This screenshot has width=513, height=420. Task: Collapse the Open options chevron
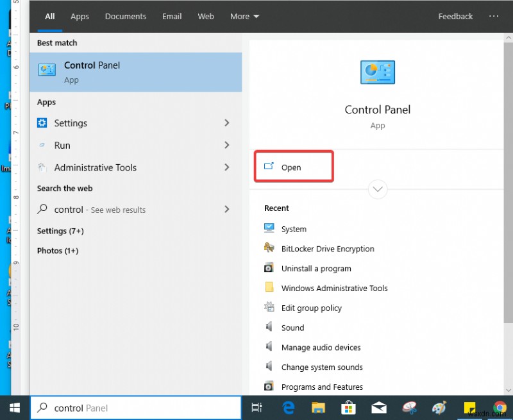pos(377,189)
